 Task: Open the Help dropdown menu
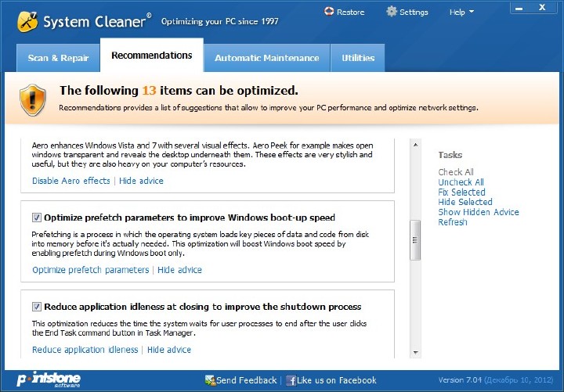461,12
